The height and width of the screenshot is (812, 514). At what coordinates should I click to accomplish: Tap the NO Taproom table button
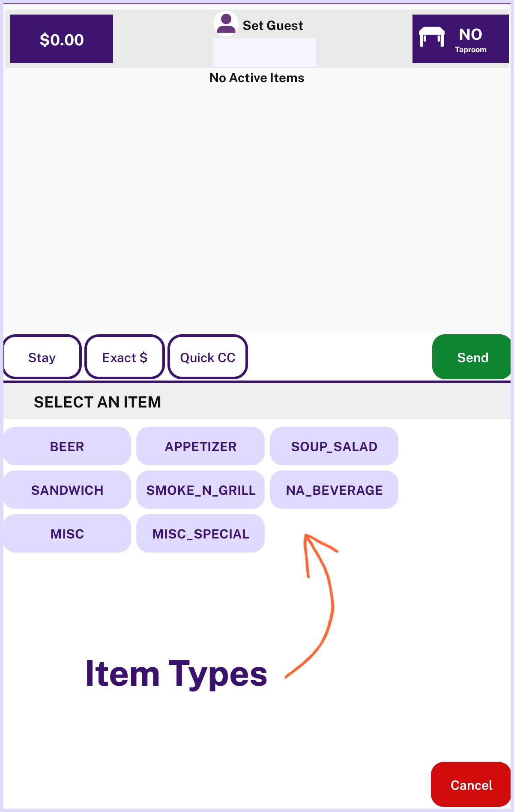[460, 39]
